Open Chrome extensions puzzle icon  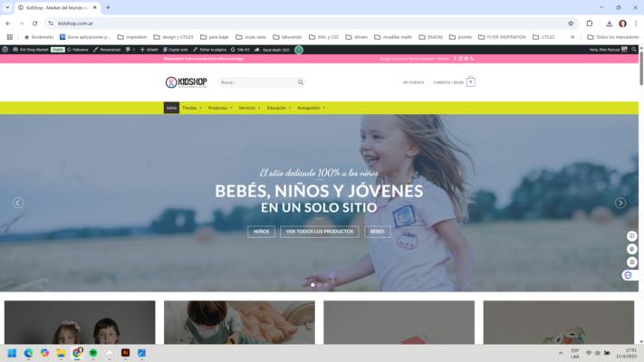click(590, 24)
